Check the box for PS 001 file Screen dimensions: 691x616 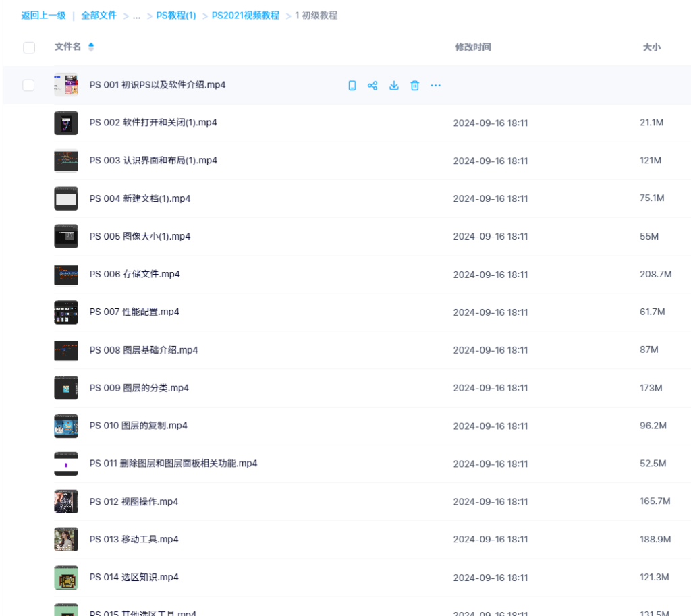28,85
